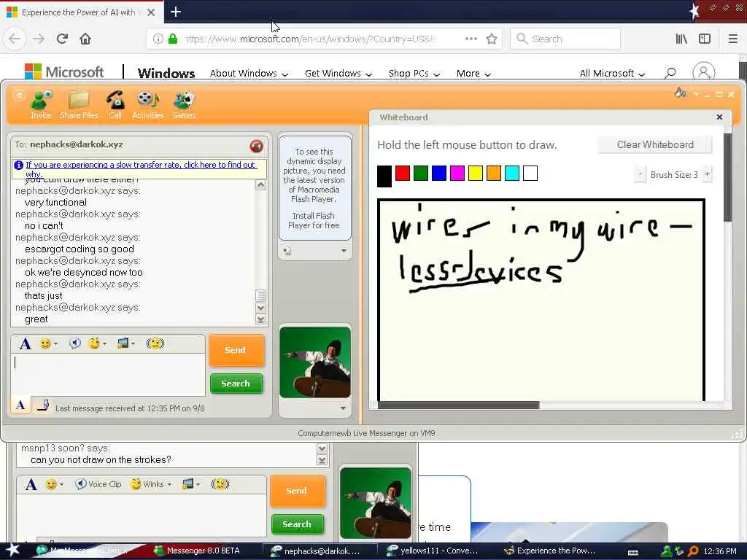The image size is (747, 560).
Task: Click Firefox search box
Action: pyautogui.click(x=565, y=39)
